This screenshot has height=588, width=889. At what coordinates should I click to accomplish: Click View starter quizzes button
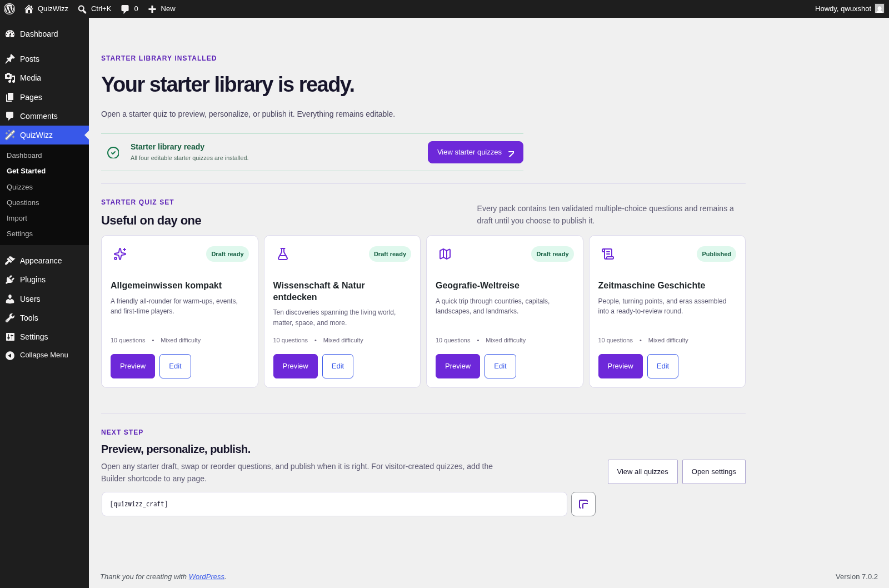[x=476, y=152]
